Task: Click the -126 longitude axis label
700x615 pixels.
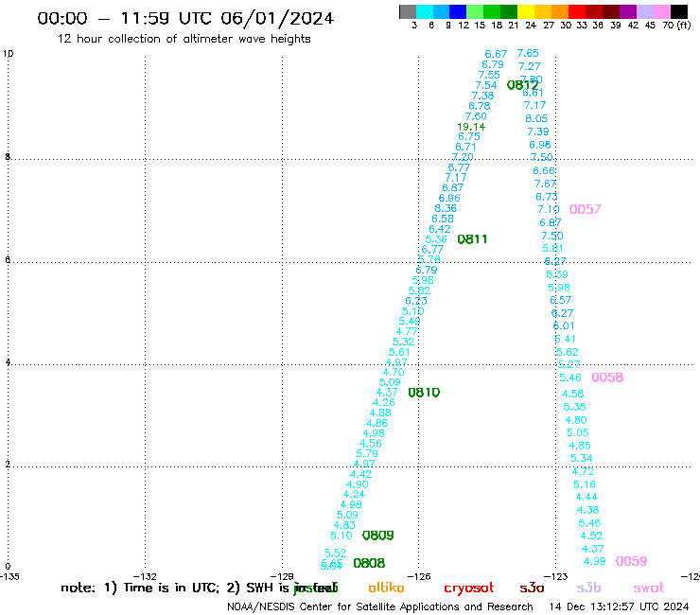Action: click(419, 576)
